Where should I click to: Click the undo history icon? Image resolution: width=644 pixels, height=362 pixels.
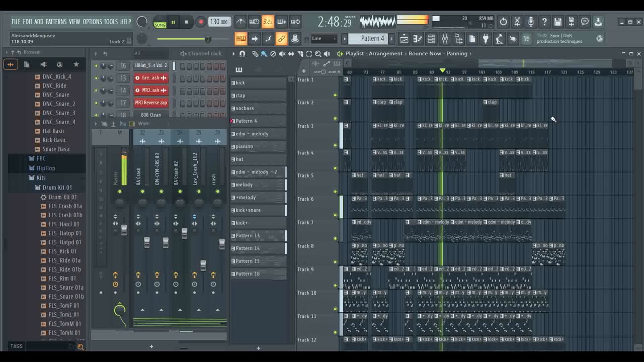click(x=503, y=22)
